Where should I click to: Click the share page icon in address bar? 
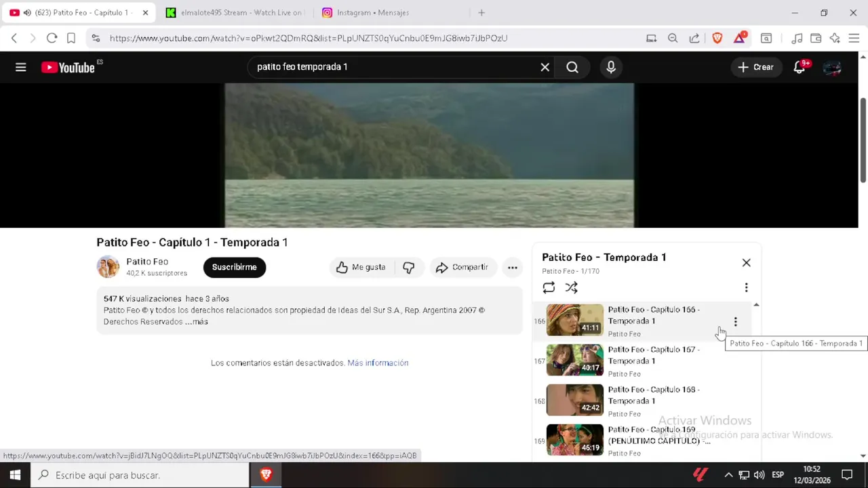point(694,38)
